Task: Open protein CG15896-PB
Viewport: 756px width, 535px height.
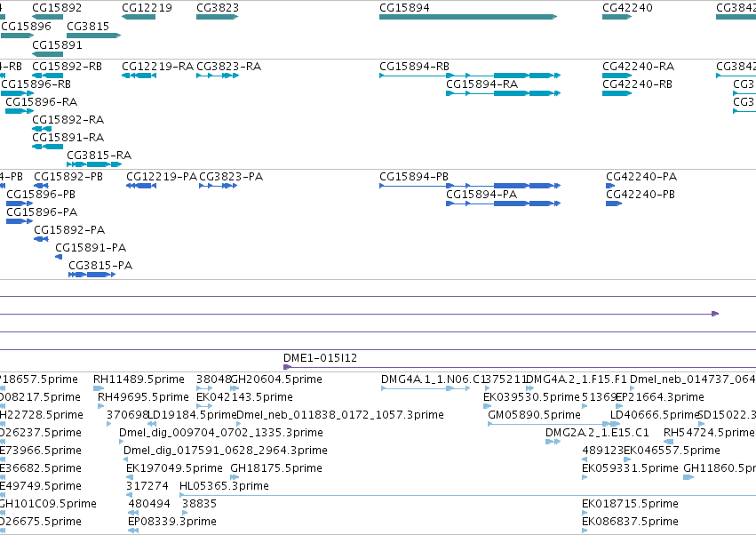Action: tap(41, 195)
